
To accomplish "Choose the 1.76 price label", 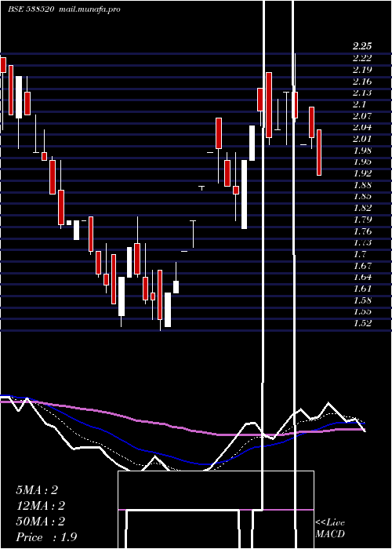I will (x=362, y=231).
